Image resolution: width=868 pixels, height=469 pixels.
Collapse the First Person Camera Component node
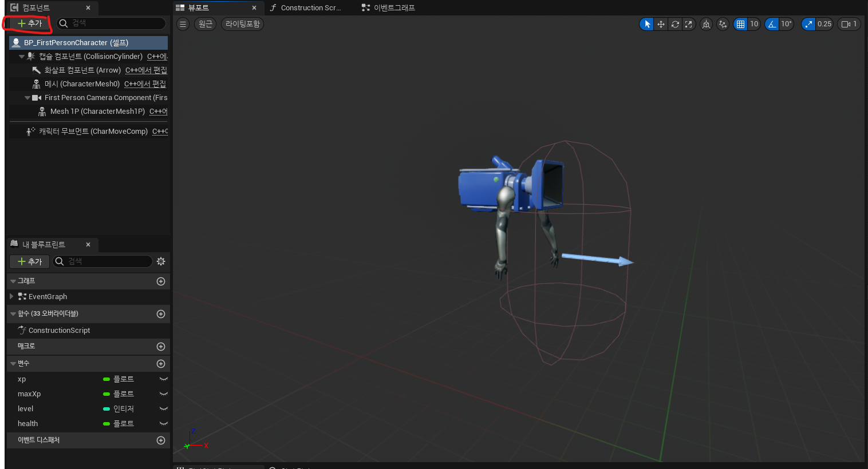[27, 98]
